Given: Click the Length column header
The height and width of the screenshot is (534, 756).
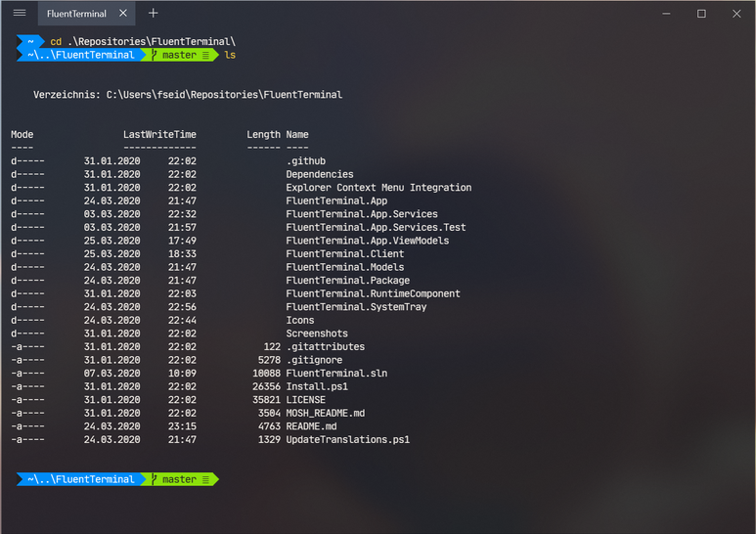Looking at the screenshot, I should (x=263, y=134).
